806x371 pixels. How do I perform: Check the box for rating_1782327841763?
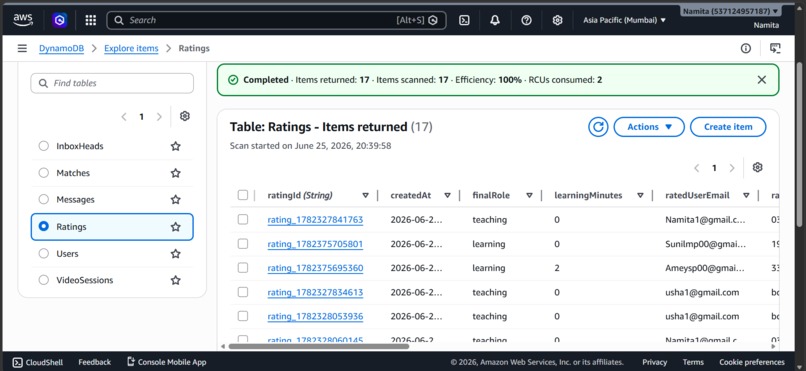tap(243, 219)
